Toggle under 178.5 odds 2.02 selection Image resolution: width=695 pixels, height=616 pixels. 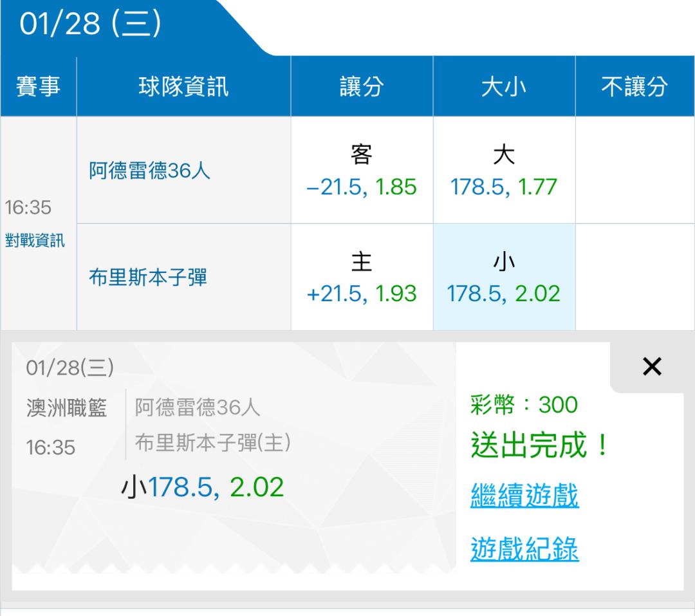(504, 277)
